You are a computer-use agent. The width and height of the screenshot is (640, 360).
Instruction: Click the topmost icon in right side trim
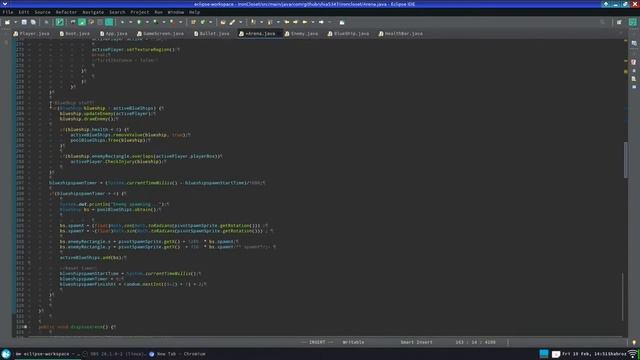pos(634,43)
